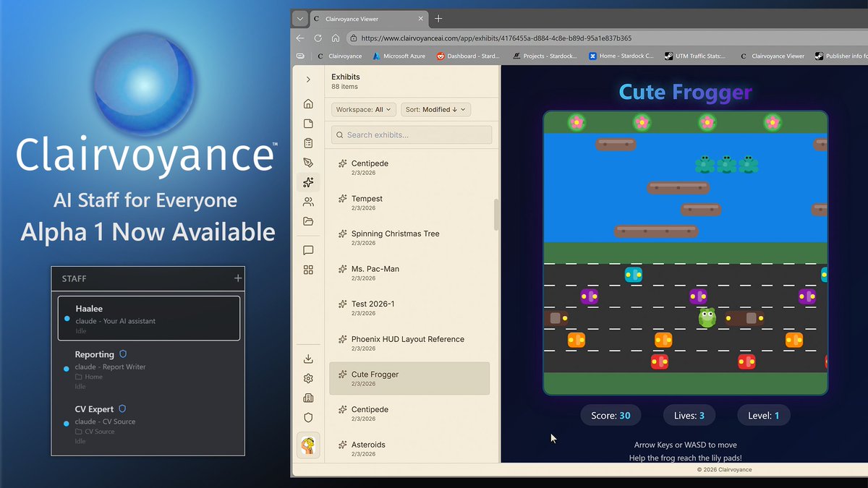Click the green frog on the road
The height and width of the screenshot is (488, 868).
click(x=707, y=317)
